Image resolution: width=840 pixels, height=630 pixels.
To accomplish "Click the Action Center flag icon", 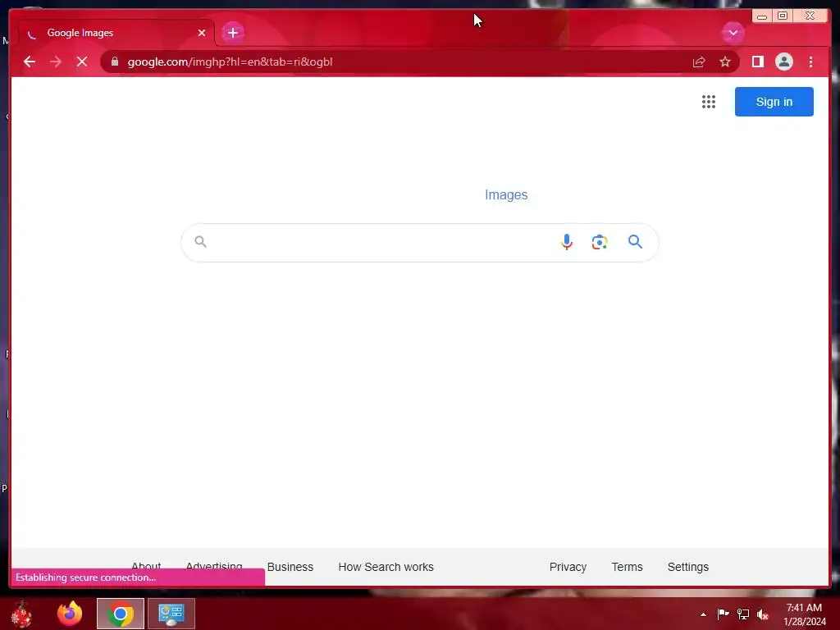I will coord(723,614).
